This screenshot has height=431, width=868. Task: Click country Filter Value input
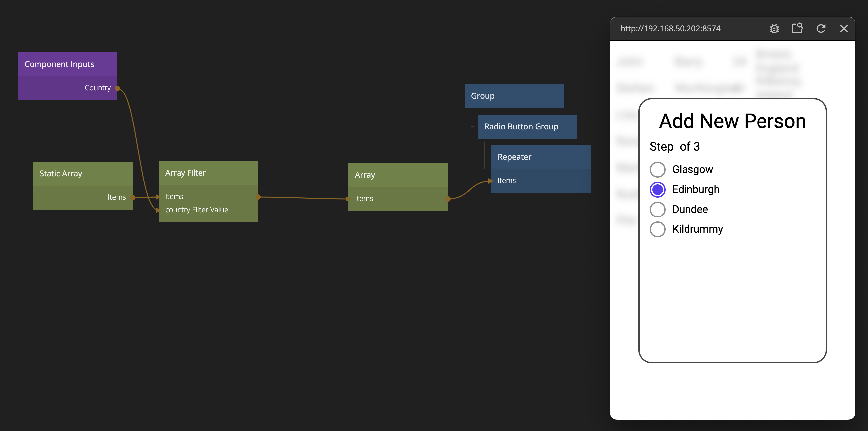pos(196,210)
